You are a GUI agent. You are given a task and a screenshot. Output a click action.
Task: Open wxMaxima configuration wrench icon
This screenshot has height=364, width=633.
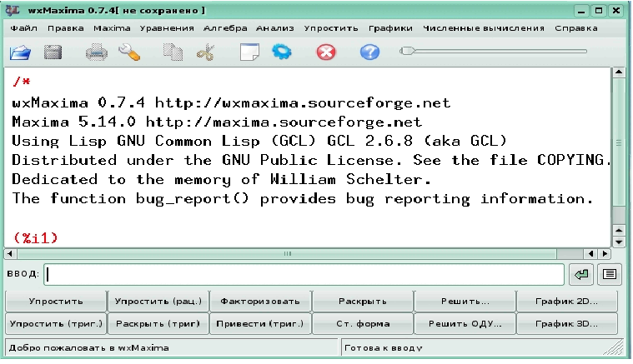coord(129,52)
